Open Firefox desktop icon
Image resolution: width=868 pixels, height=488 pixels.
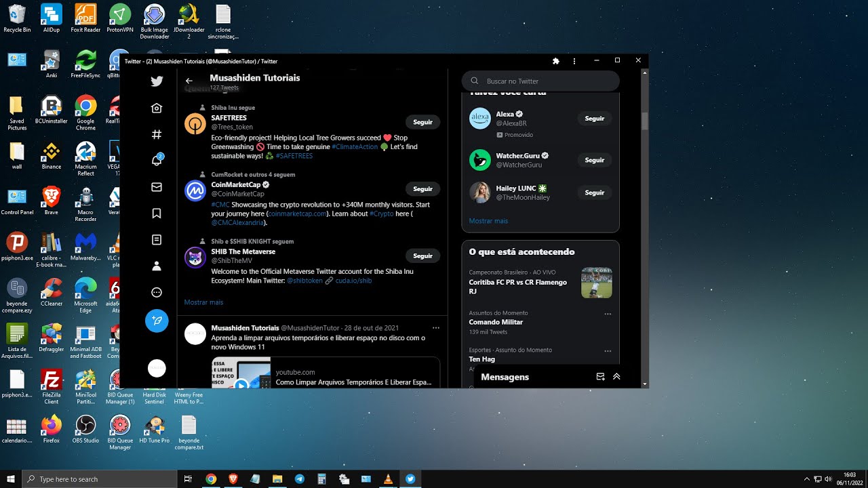tap(51, 430)
